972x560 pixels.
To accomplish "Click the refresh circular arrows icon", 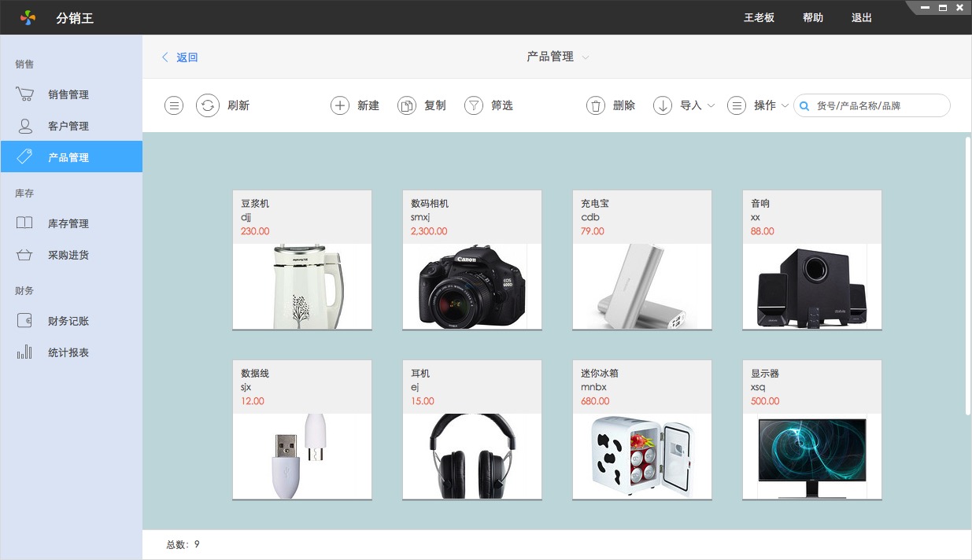I will click(208, 105).
